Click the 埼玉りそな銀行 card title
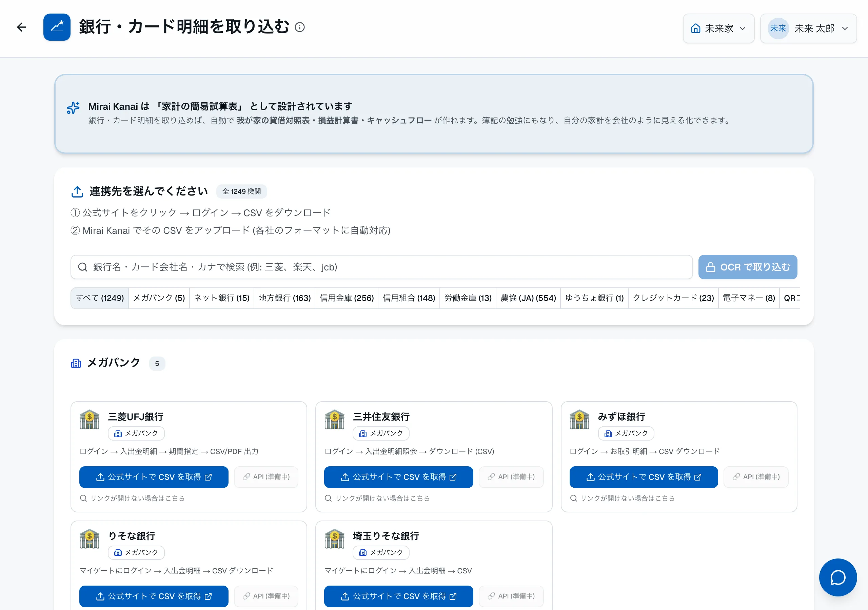This screenshot has width=868, height=610. 386,536
